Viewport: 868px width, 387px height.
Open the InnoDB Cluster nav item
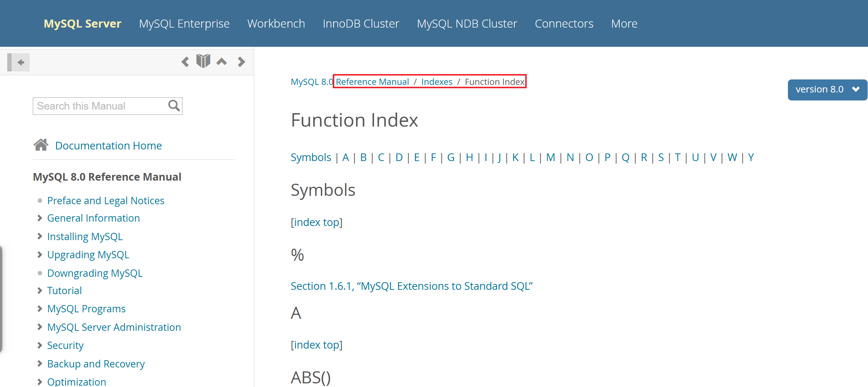pos(361,24)
